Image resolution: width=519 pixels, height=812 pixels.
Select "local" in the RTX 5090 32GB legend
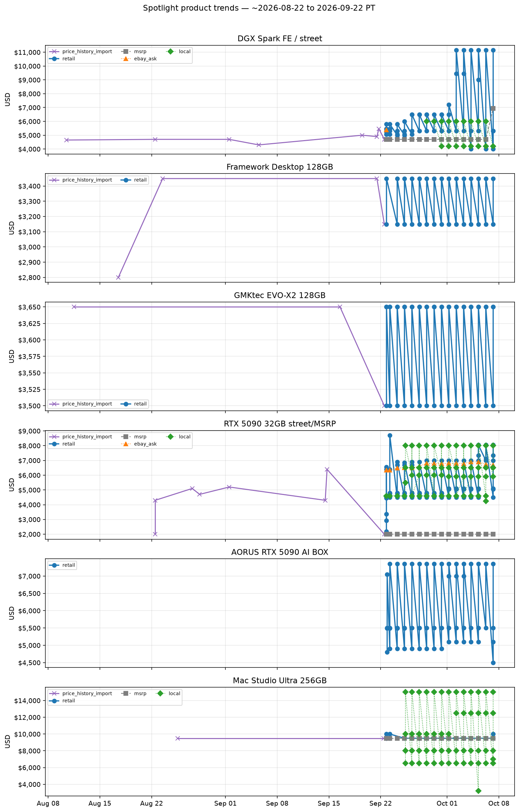(184, 437)
